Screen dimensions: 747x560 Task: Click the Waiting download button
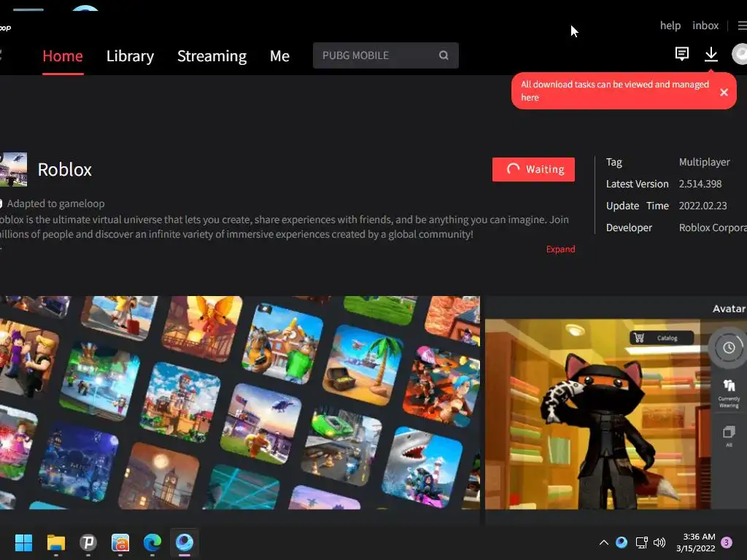[x=533, y=169]
